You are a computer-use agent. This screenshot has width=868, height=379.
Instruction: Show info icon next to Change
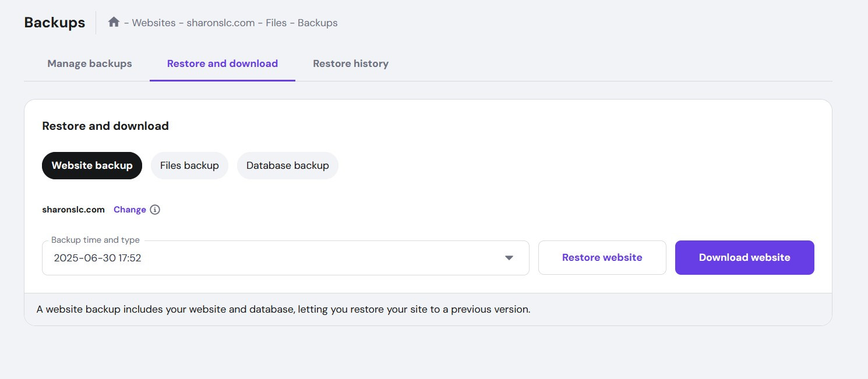point(155,210)
